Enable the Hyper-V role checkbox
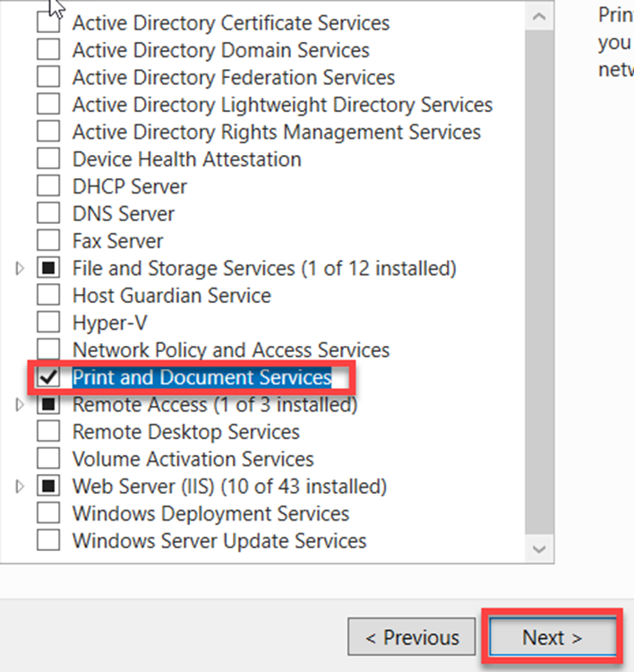This screenshot has height=672, width=634. point(48,323)
